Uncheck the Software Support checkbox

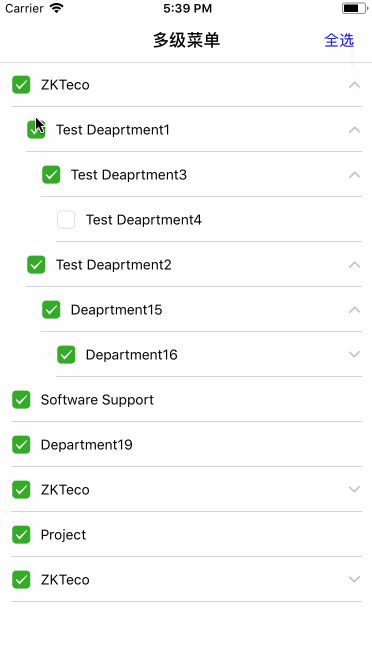[21, 400]
